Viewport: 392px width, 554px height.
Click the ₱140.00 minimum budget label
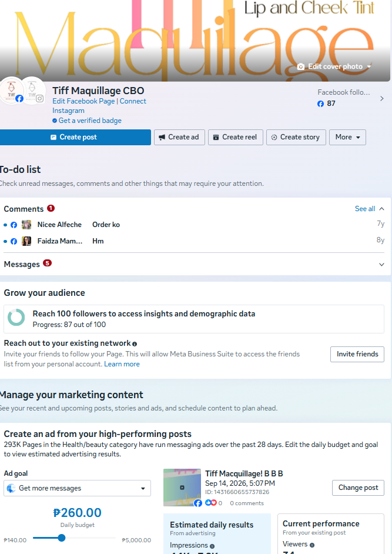point(15,540)
